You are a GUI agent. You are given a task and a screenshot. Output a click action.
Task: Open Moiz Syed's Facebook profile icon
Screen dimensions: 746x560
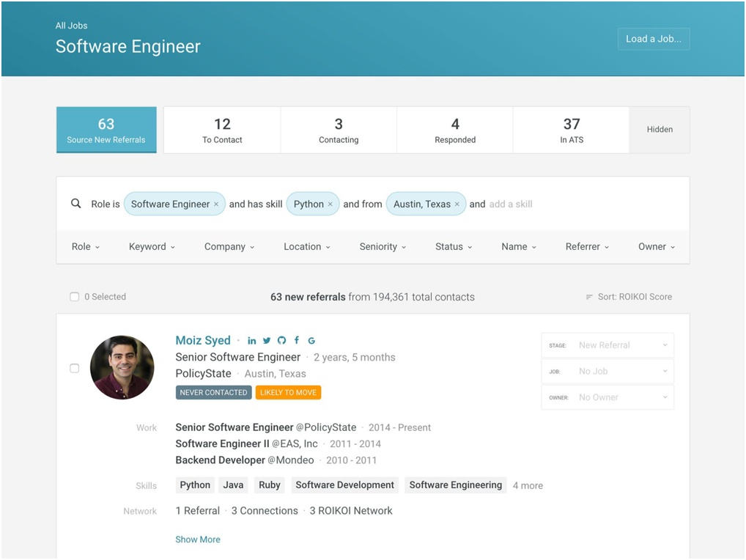pos(297,341)
